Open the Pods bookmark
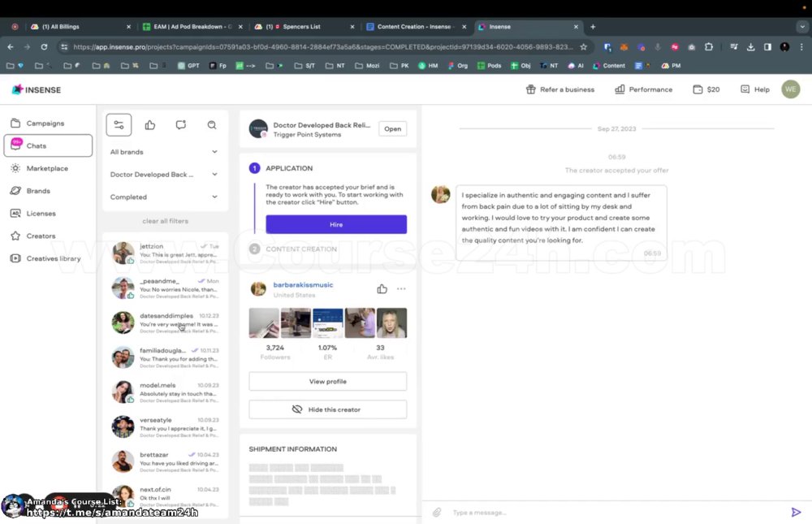Screen dimensions: 812x524 [x=490, y=66]
